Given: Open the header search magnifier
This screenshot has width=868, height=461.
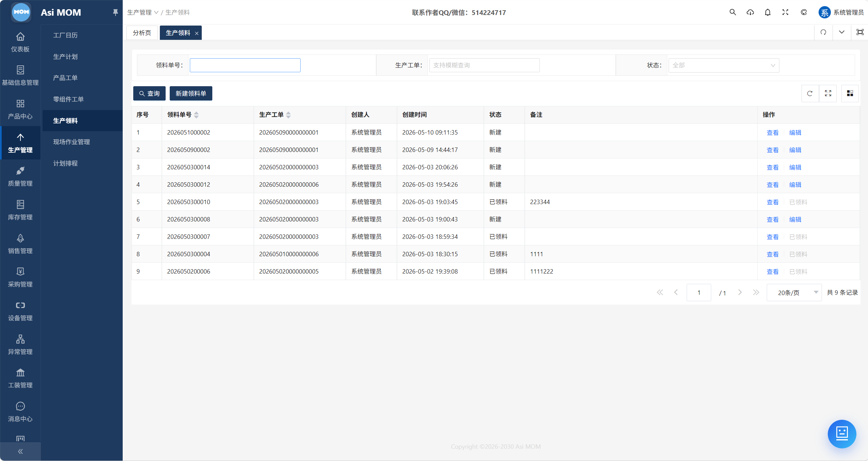Looking at the screenshot, I should [733, 12].
